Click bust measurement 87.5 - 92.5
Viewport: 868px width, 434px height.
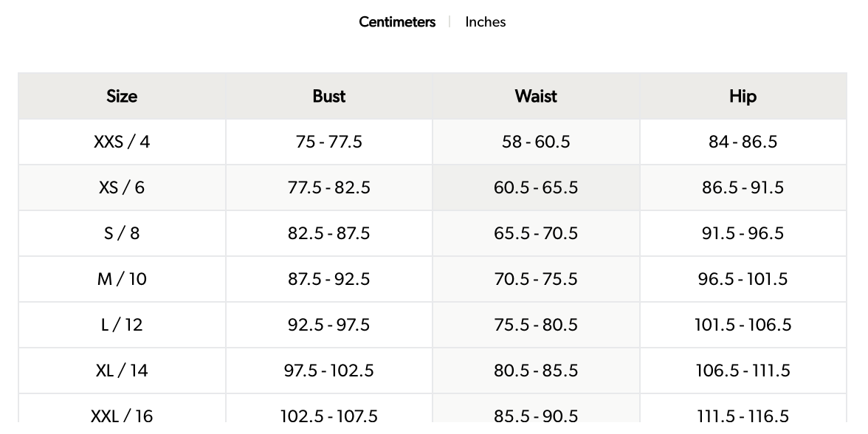328,279
